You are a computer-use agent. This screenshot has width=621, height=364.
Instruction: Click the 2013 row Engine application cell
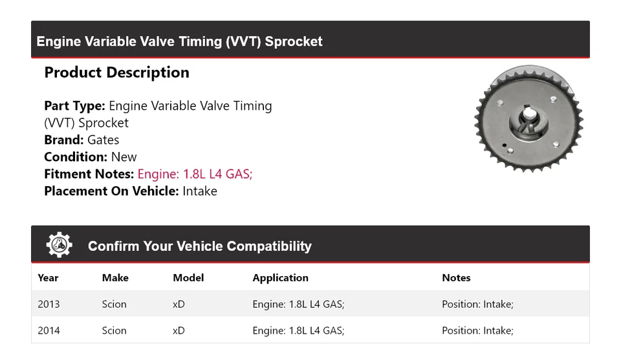(x=298, y=304)
